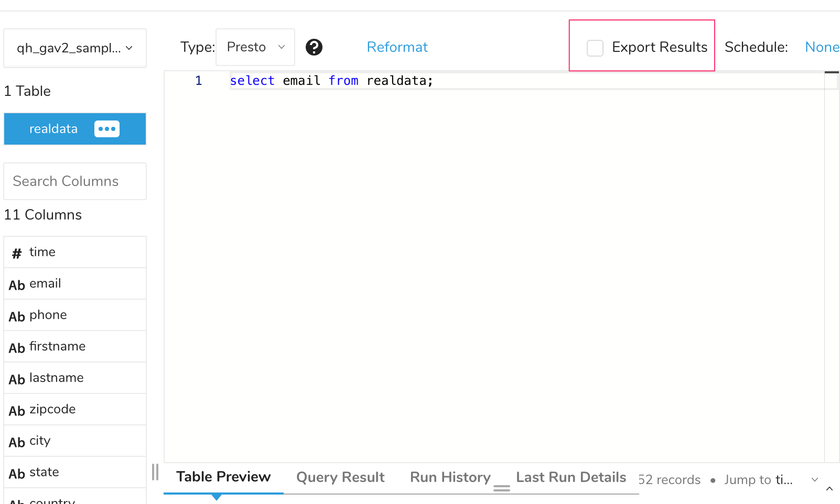Viewport: 840px width, 504px height.
Task: Open the realdata table three-dots menu
Action: (107, 129)
